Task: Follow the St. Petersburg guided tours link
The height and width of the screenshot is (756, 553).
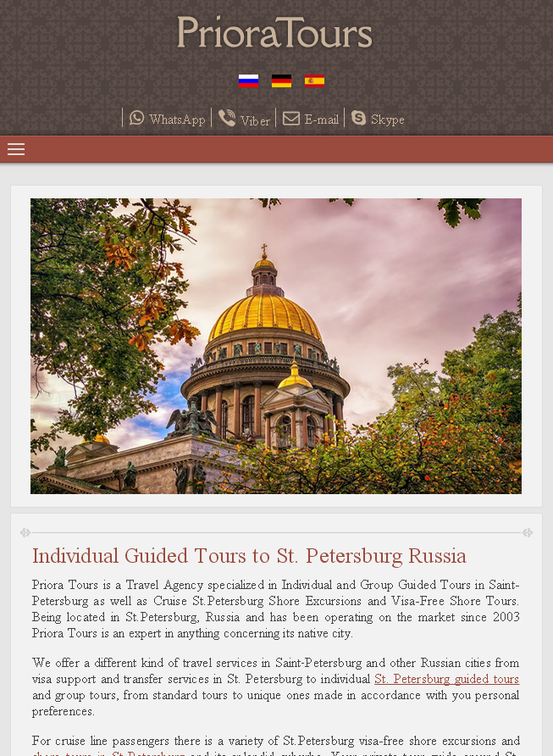Action: pyautogui.click(x=446, y=679)
